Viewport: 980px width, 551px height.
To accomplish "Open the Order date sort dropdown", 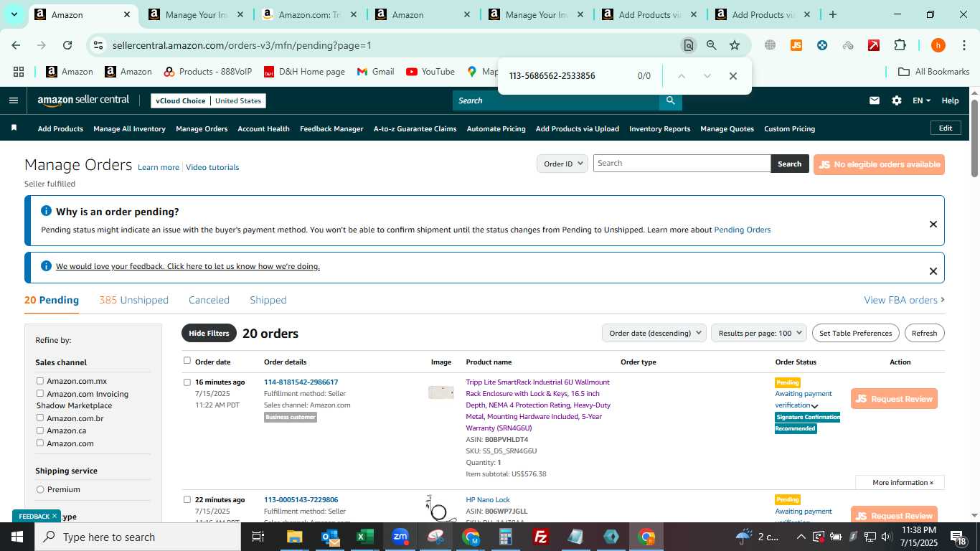I will tap(654, 333).
